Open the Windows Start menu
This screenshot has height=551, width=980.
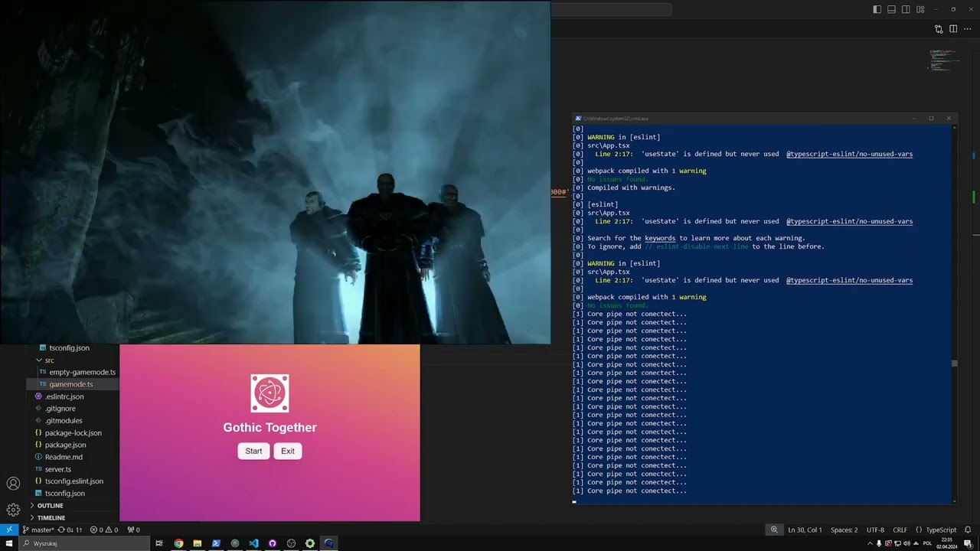click(x=8, y=543)
